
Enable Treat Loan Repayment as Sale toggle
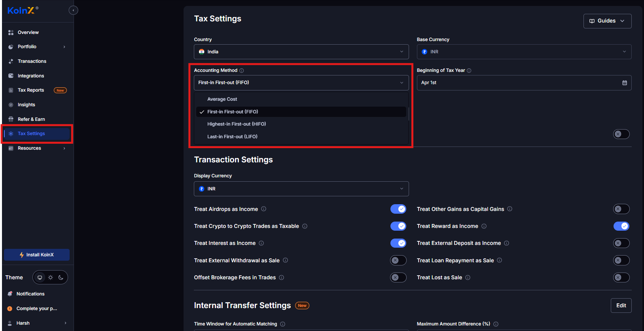[x=621, y=260]
